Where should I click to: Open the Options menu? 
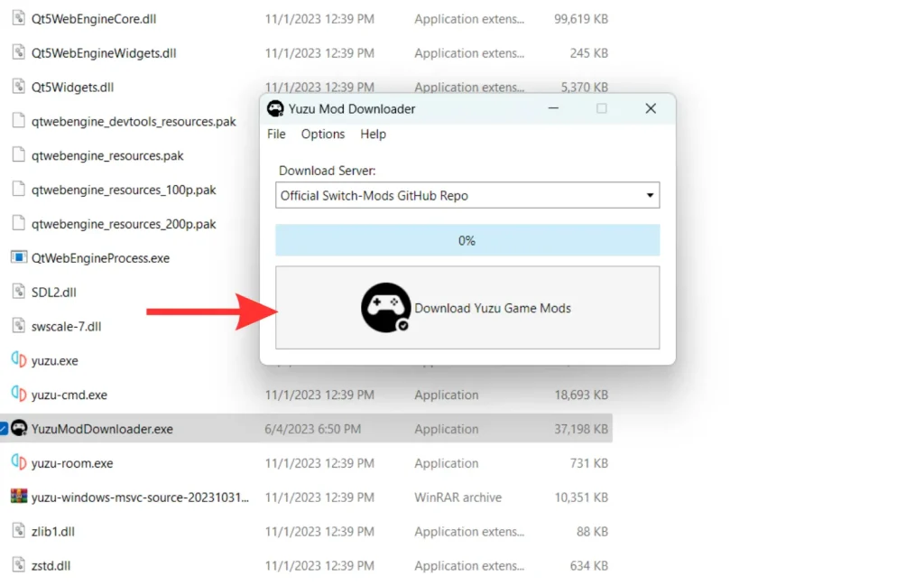[323, 134]
